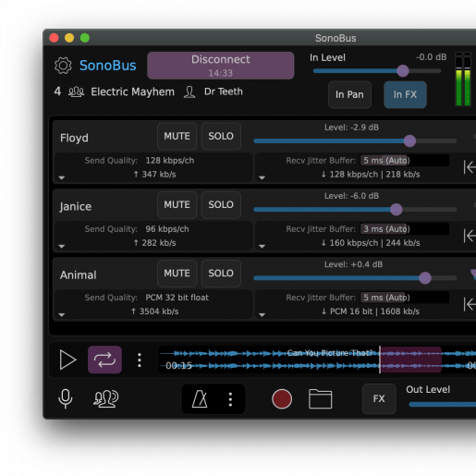Open file playback options menu (three dots)
The image size is (476, 476).
click(x=140, y=360)
